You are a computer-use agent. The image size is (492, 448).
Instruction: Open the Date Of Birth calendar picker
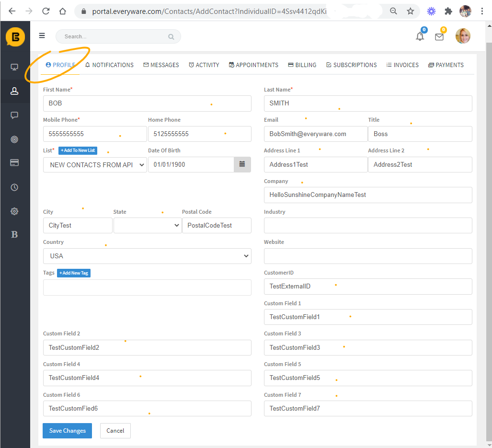coord(242,164)
